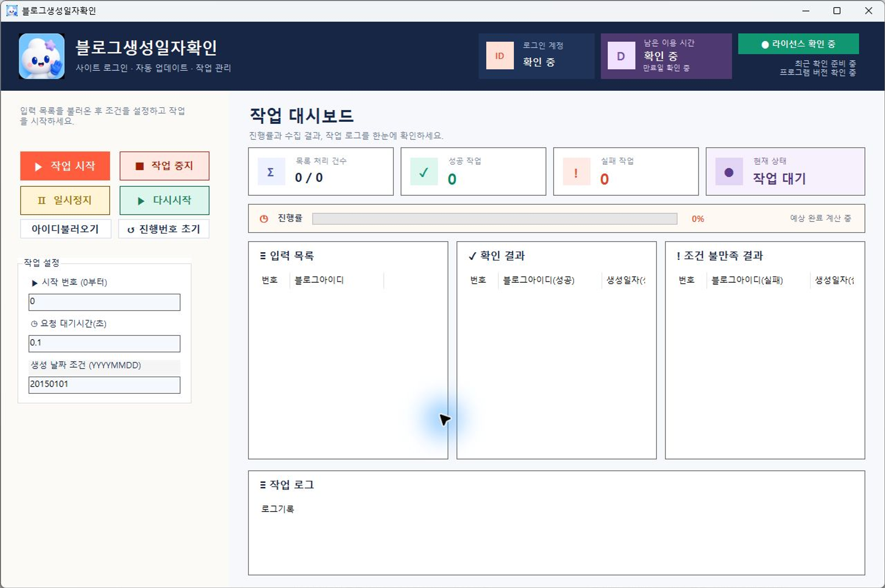Click the purple dot icon in current-status card

click(729, 171)
